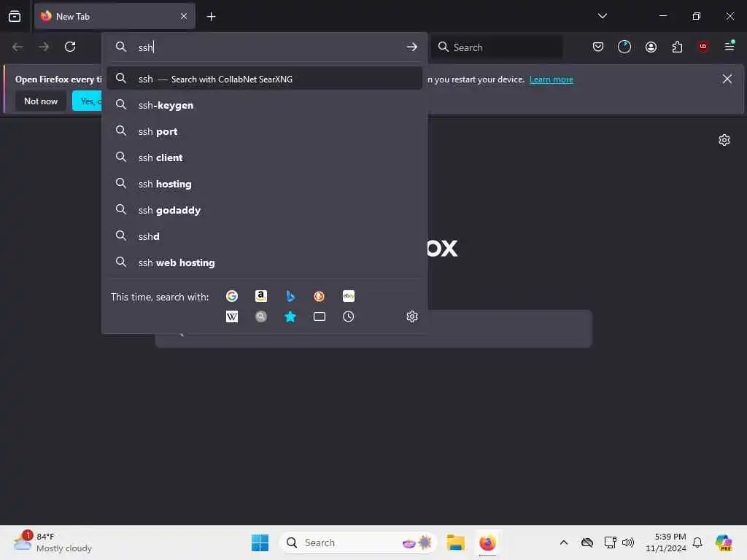Personalize new tab via gear icon
The width and height of the screenshot is (747, 560).
[724, 140]
